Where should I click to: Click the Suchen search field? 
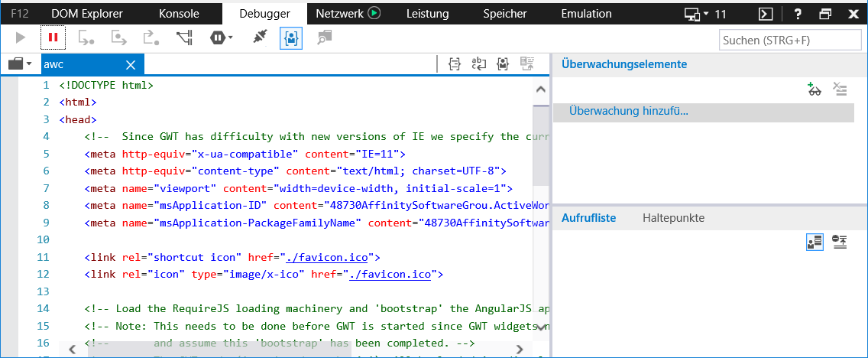(x=789, y=40)
